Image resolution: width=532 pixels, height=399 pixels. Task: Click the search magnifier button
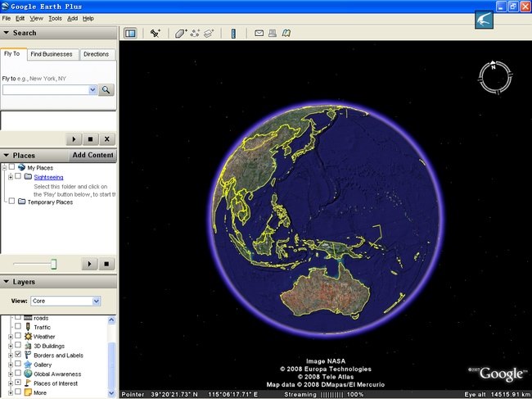[x=106, y=89]
